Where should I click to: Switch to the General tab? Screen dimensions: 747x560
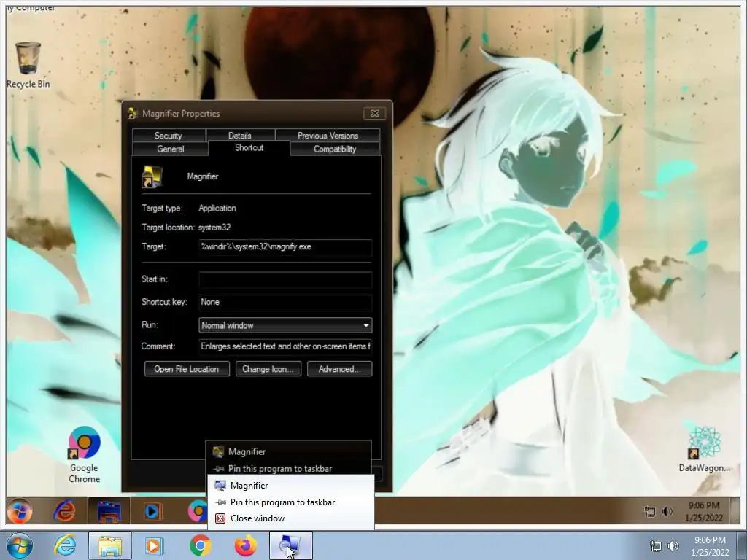(171, 149)
